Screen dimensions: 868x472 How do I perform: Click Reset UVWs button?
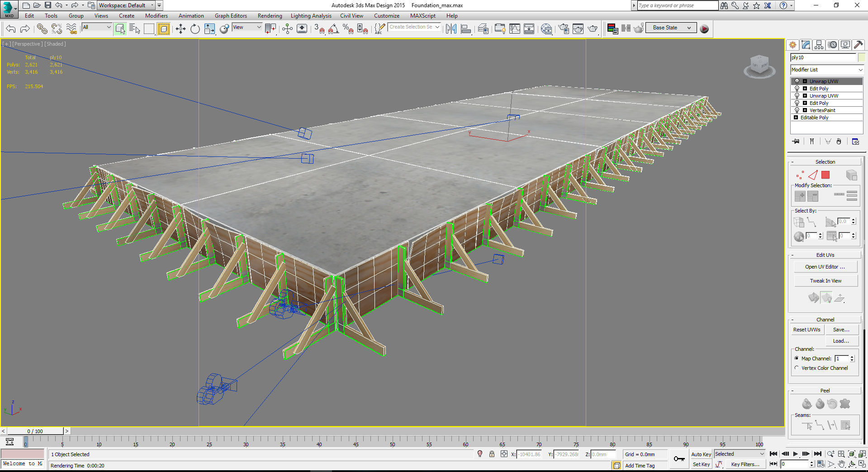(807, 330)
